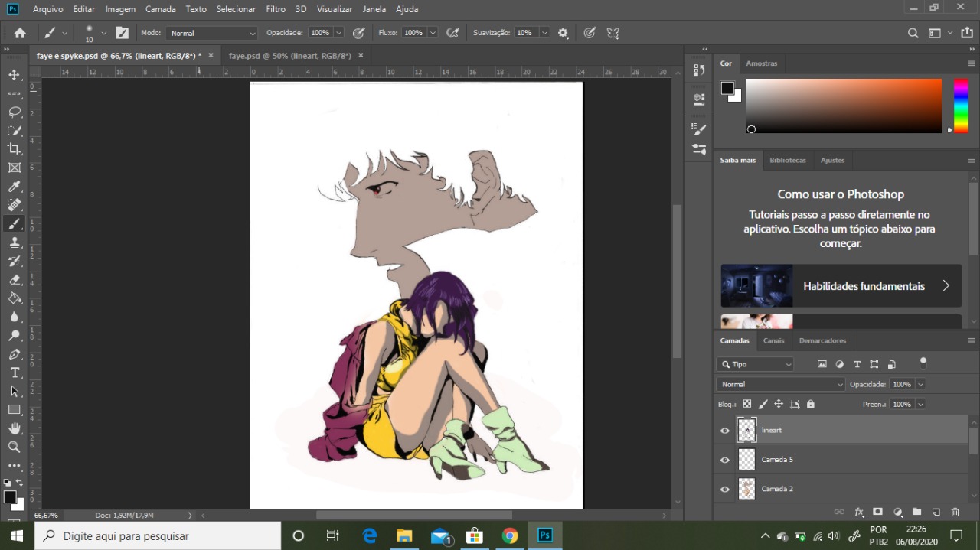Screen dimensions: 980x550
Task: Toggle lock position
Action: [779, 404]
